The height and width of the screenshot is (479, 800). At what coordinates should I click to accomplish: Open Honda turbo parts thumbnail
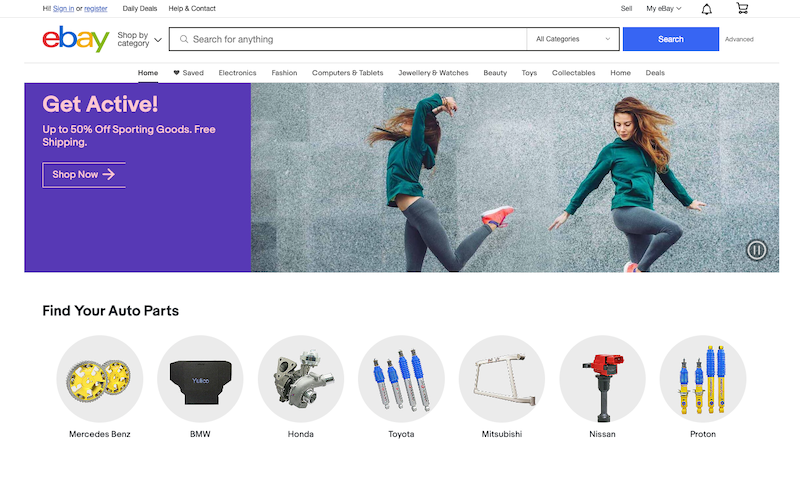(301, 379)
